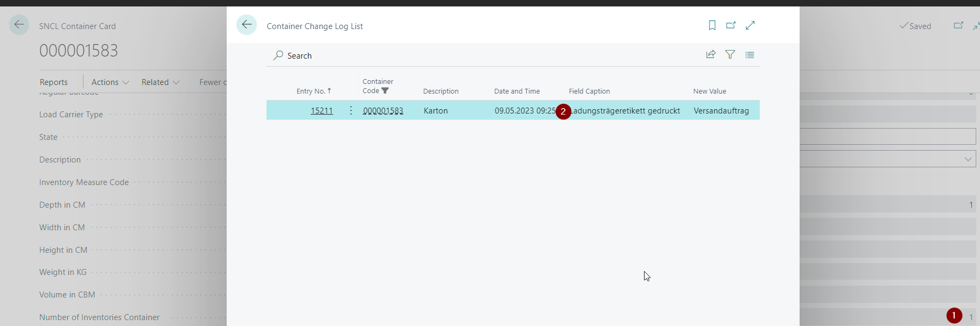Switch list view layout
The height and width of the screenshot is (326, 980).
(x=750, y=54)
